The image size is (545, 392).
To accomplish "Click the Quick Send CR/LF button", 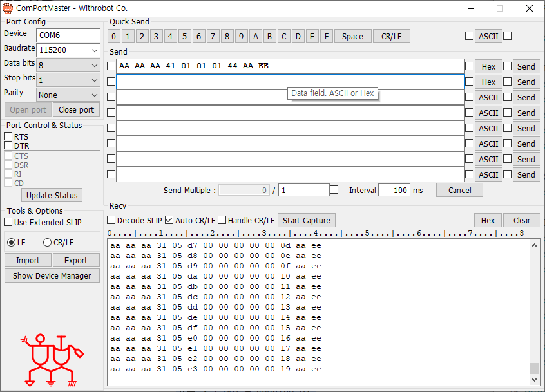I will [x=392, y=36].
